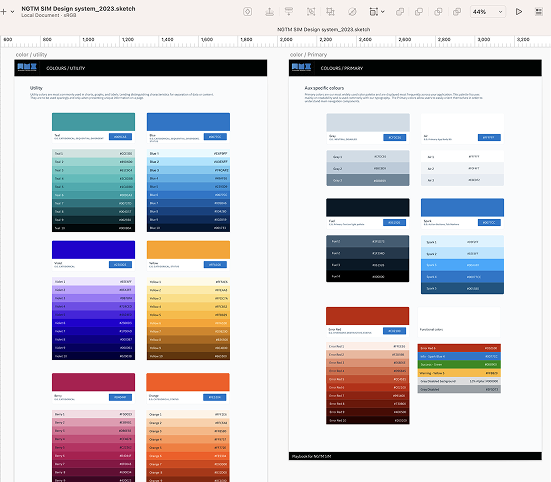Click the logo in the COLOURS / UTILITY header
The width and height of the screenshot is (551, 482).
(x=27, y=67)
